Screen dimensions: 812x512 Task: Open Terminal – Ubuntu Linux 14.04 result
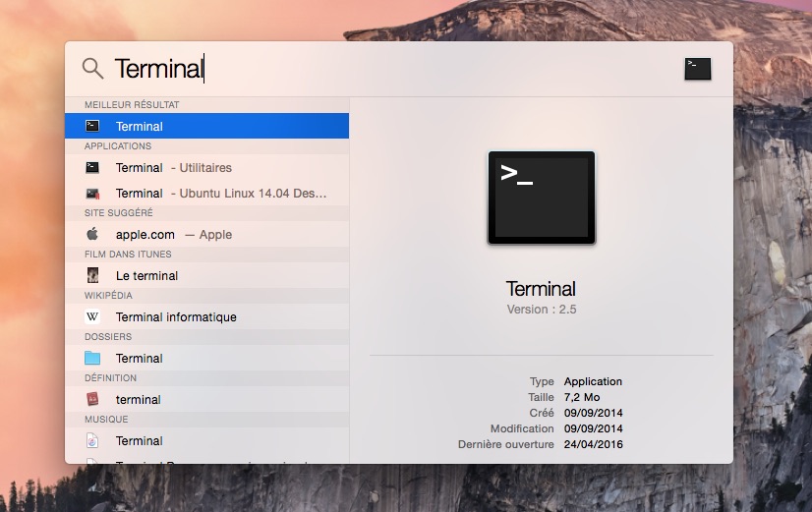pos(206,193)
